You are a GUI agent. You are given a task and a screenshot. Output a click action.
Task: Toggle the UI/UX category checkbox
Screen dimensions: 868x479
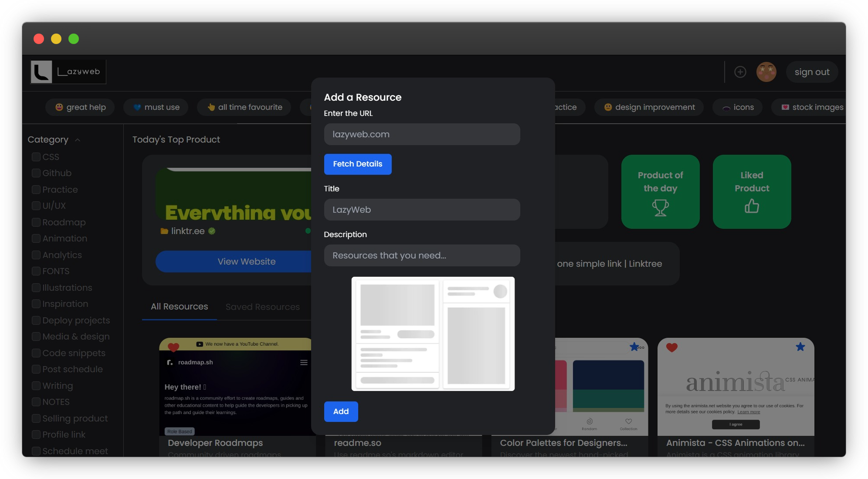click(36, 206)
